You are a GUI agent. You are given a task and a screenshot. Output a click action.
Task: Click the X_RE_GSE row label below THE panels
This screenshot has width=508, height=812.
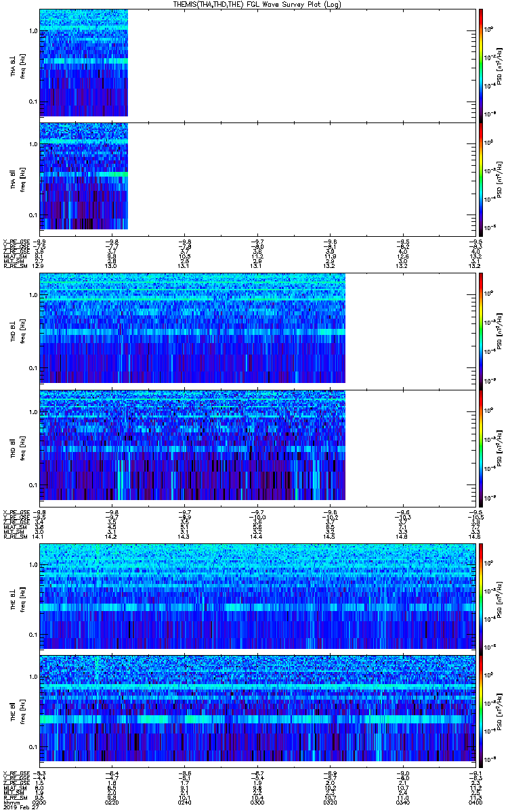click(x=18, y=774)
